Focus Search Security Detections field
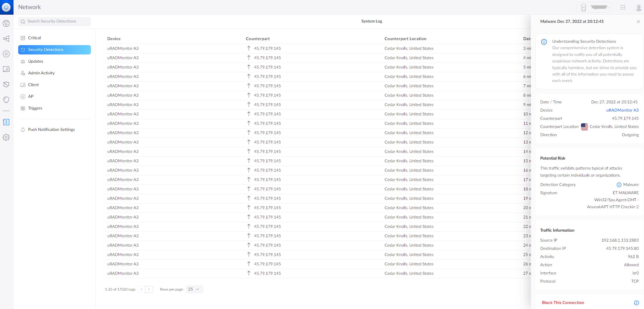644x309 pixels. [x=55, y=21]
